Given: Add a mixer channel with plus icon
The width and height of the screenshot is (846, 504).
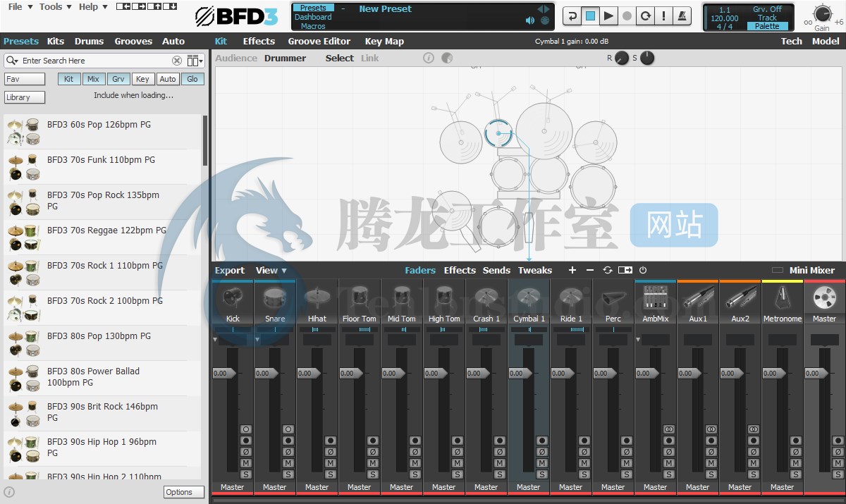Looking at the screenshot, I should (572, 270).
